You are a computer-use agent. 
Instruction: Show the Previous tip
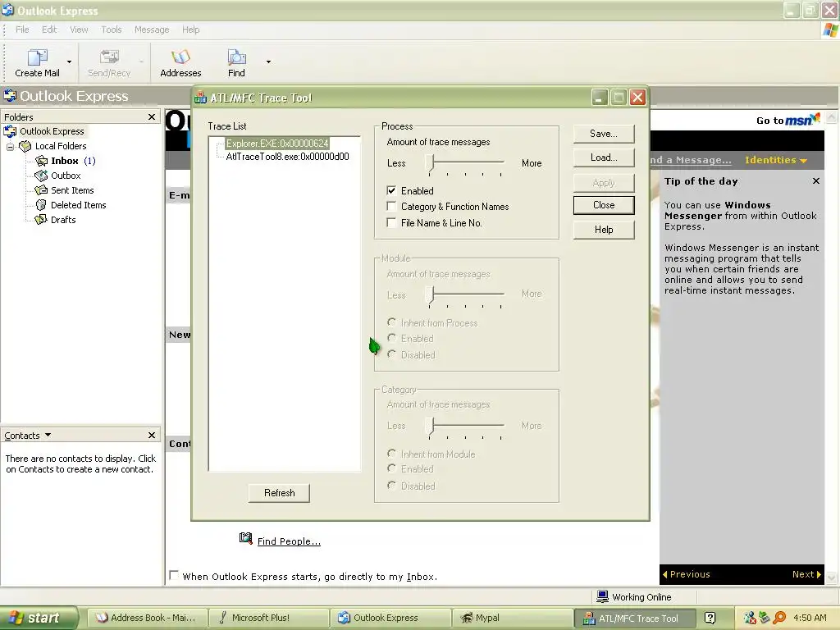[687, 574]
